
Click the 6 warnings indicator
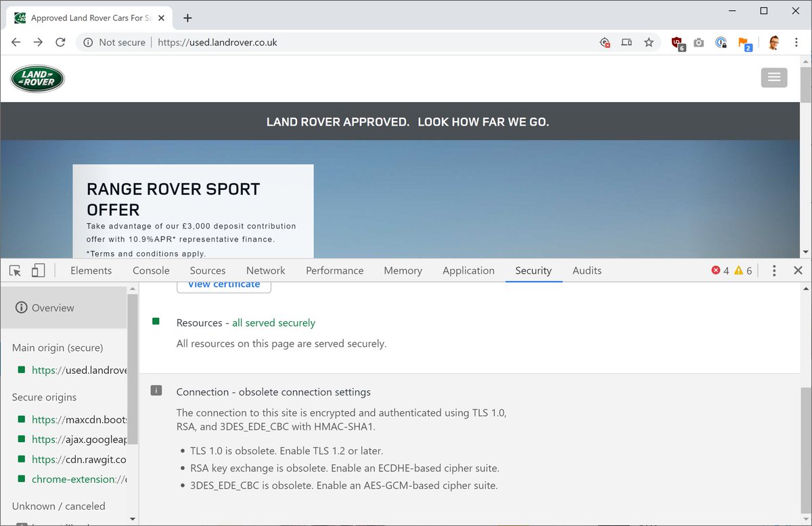click(743, 270)
